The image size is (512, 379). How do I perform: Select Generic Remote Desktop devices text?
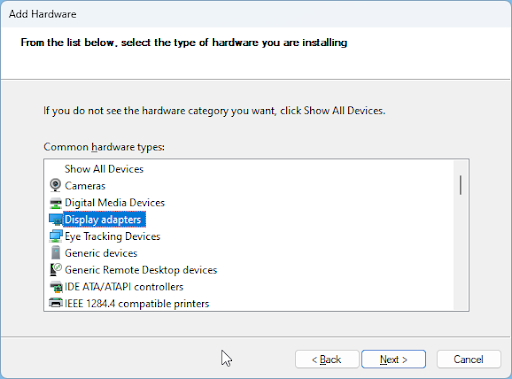pyautogui.click(x=141, y=270)
